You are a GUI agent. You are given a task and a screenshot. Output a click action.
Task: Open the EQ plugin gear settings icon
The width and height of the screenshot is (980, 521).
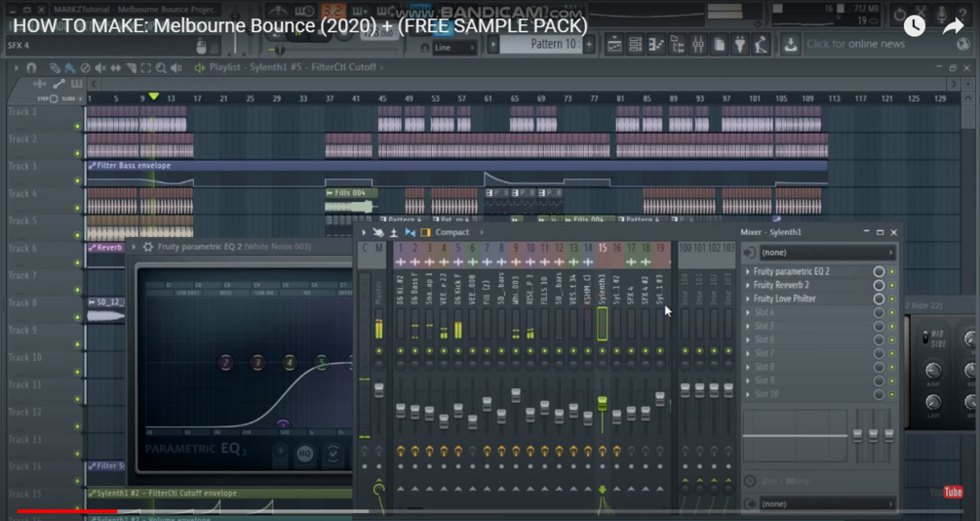[148, 247]
